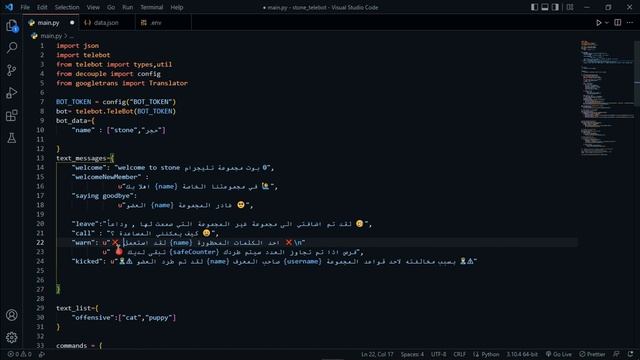Image resolution: width=640 pixels, height=360 pixels.
Task: Click Prettier in the status bar
Action: [x=592, y=354]
